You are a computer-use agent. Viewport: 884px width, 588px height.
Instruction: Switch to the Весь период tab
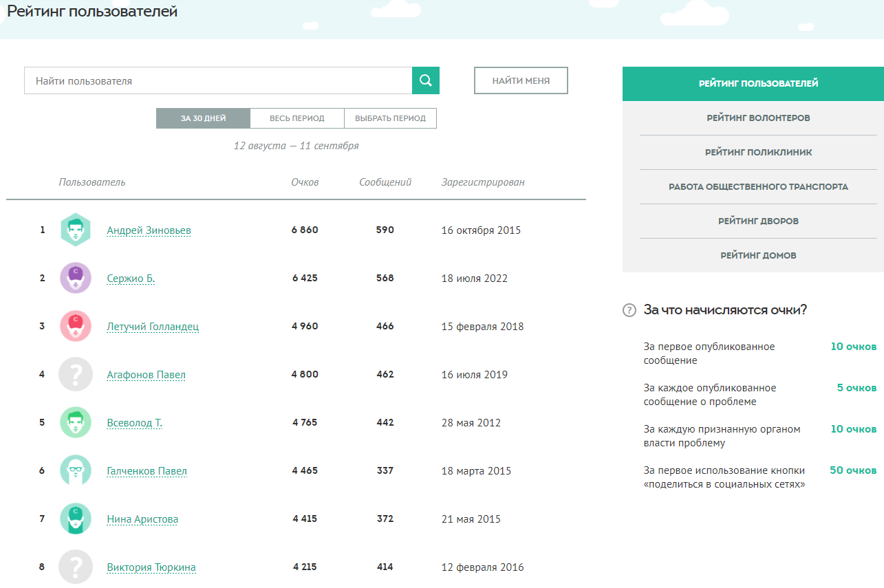pyautogui.click(x=297, y=118)
